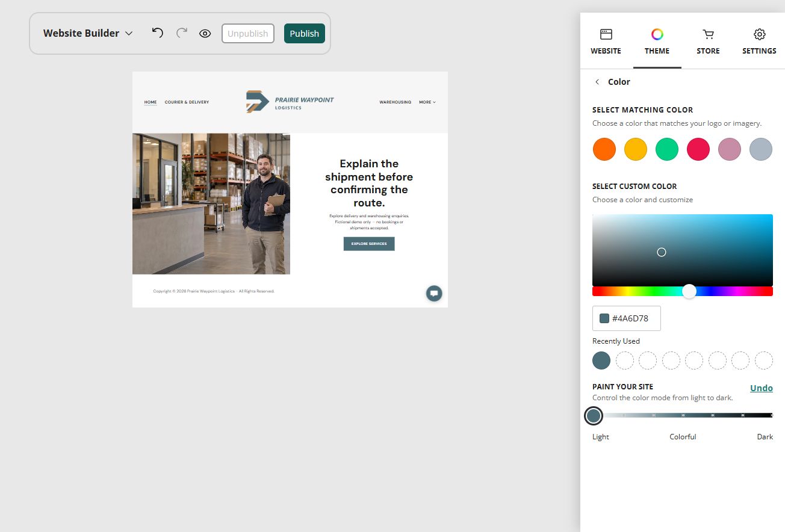Click the Prairie Waypoint logo in the preview
The height and width of the screenshot is (532, 785).
(x=290, y=101)
